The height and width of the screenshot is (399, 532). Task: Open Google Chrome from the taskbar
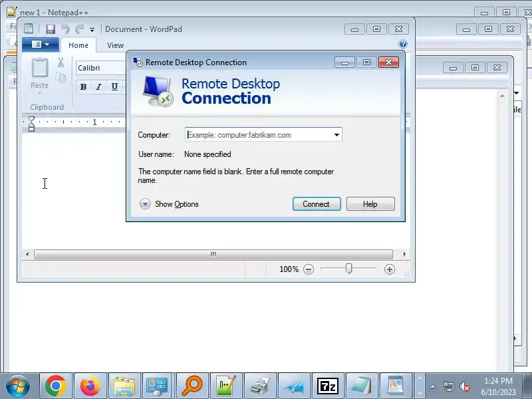56,386
